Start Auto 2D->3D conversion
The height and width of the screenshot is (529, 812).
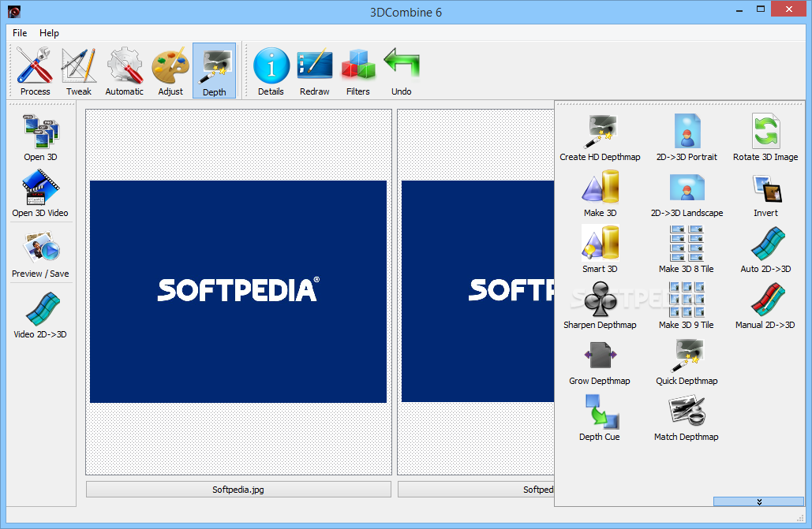(x=765, y=250)
